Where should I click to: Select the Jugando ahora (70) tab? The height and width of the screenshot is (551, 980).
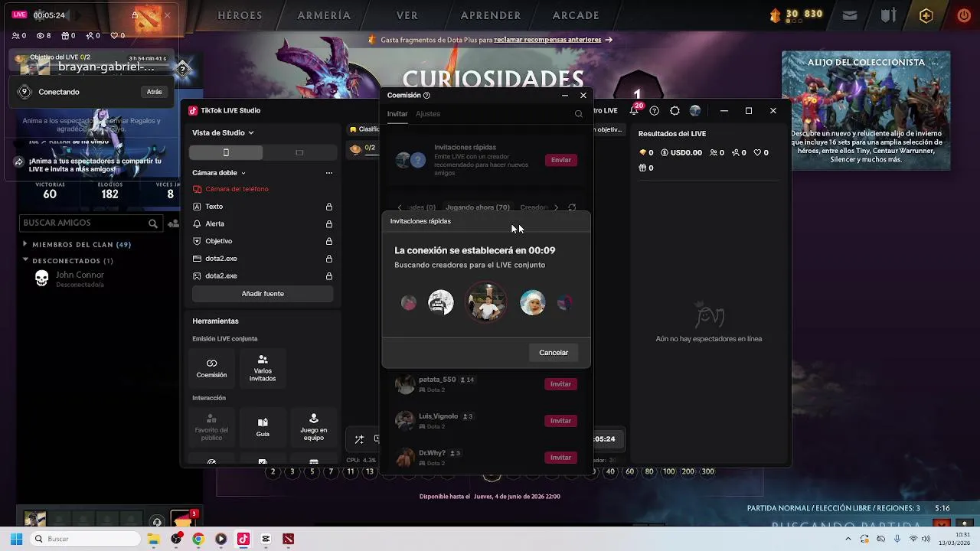(x=478, y=207)
